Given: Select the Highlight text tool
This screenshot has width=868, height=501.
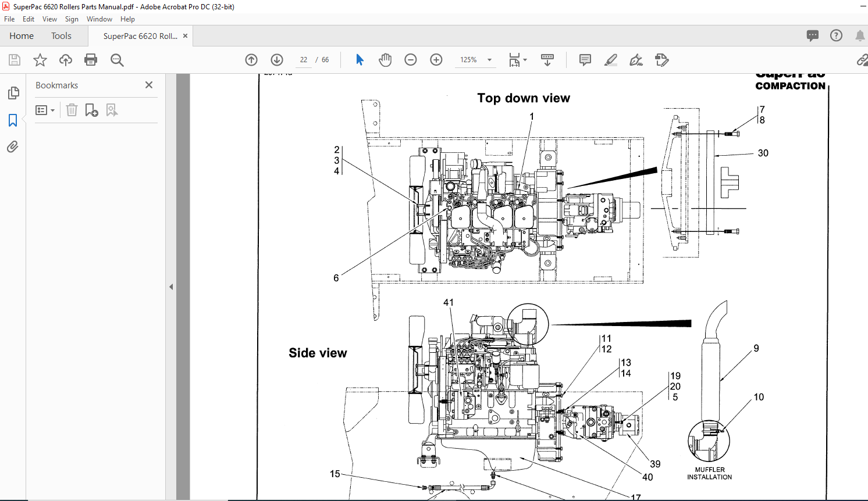Looking at the screenshot, I should coord(611,60).
